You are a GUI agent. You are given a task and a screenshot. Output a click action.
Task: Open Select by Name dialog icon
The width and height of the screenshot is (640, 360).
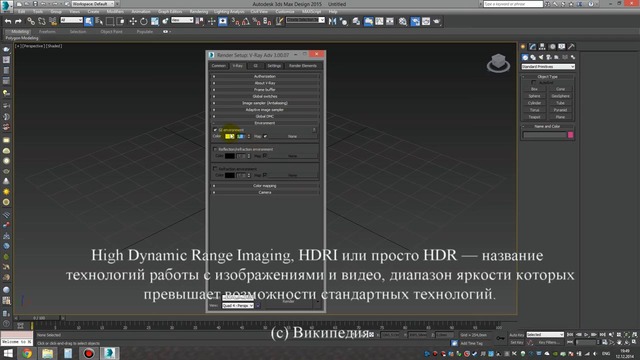click(99, 21)
